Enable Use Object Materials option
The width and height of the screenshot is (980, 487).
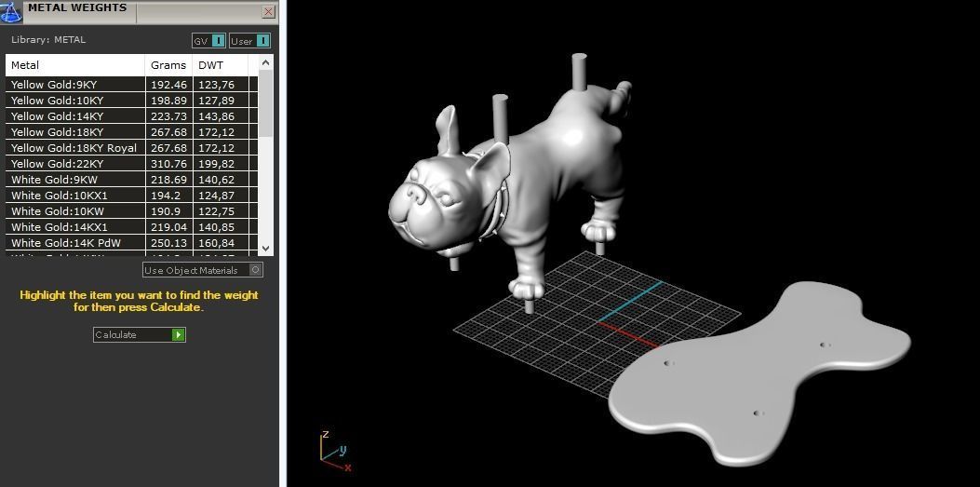203,270
